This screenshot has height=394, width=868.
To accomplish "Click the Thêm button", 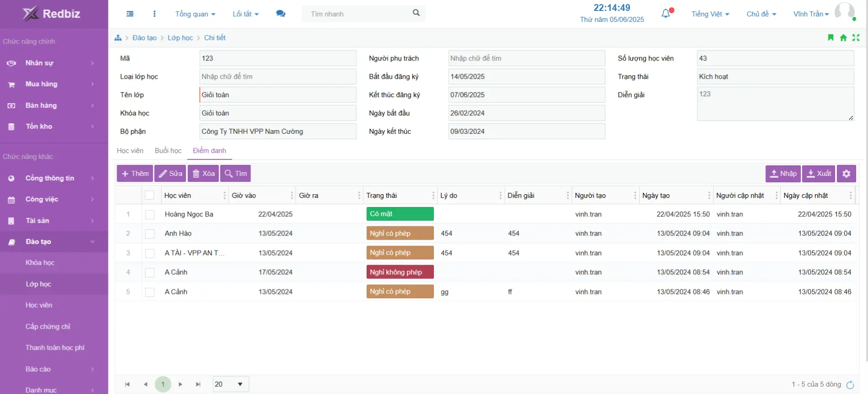I will (135, 174).
